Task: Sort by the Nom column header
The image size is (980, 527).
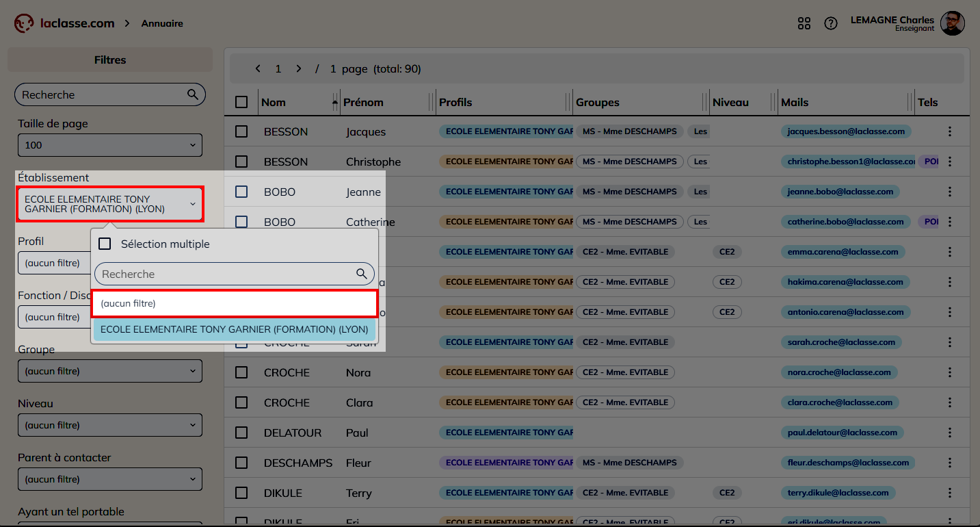Action: click(x=274, y=102)
